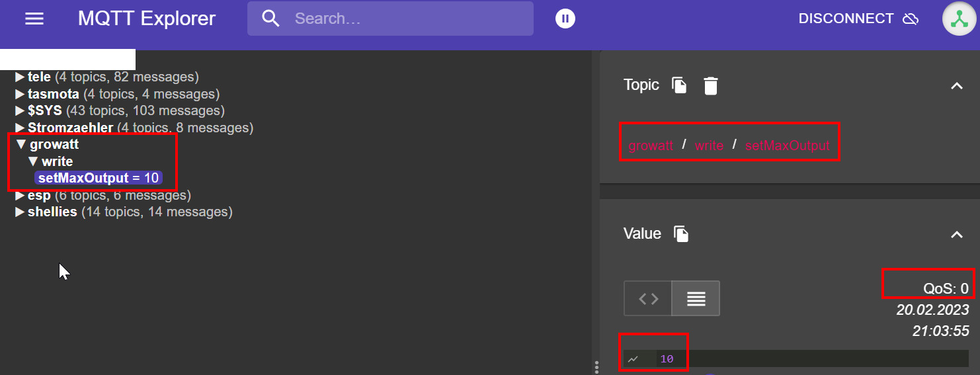Collapse the write subtopic
Screen dimensions: 980x375
[x=33, y=161]
